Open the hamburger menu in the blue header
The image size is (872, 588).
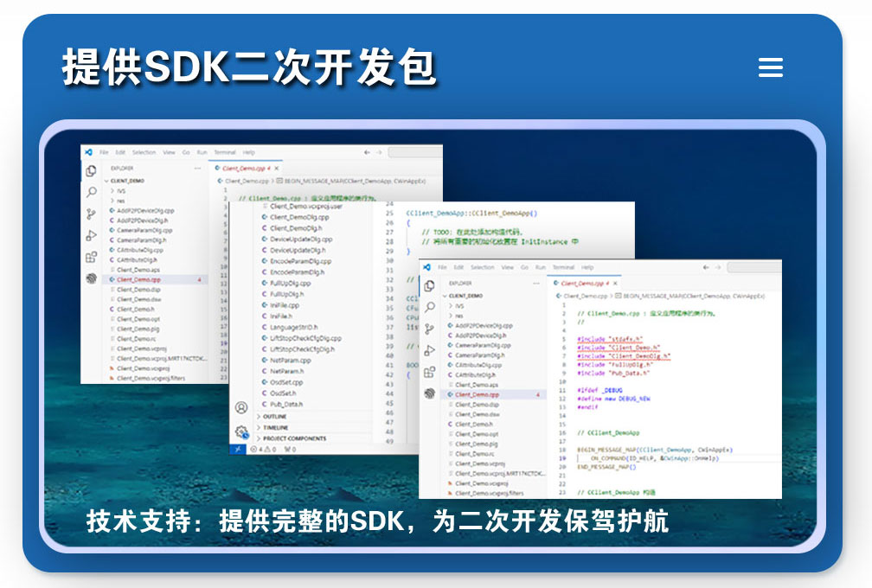coord(770,67)
